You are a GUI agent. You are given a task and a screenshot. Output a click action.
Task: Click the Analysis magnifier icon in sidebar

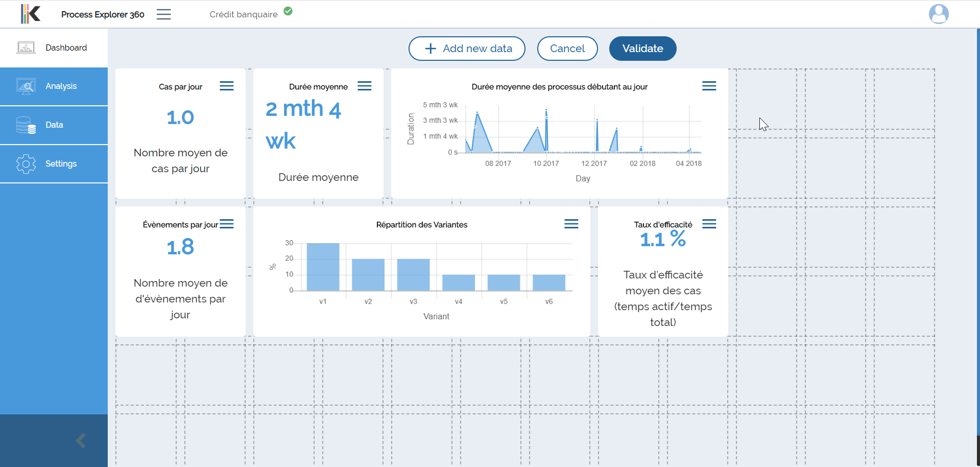tap(26, 86)
